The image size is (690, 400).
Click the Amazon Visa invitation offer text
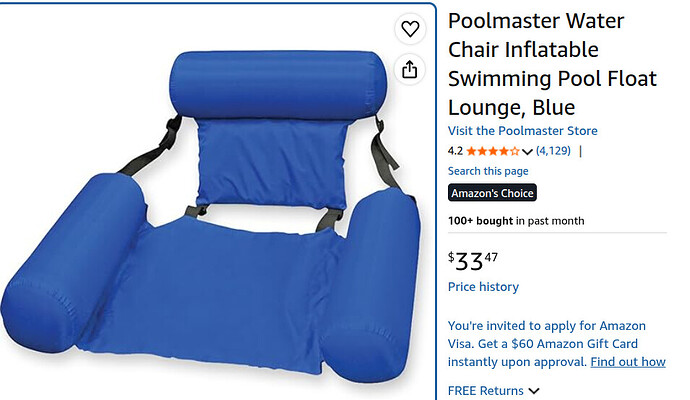tap(547, 343)
